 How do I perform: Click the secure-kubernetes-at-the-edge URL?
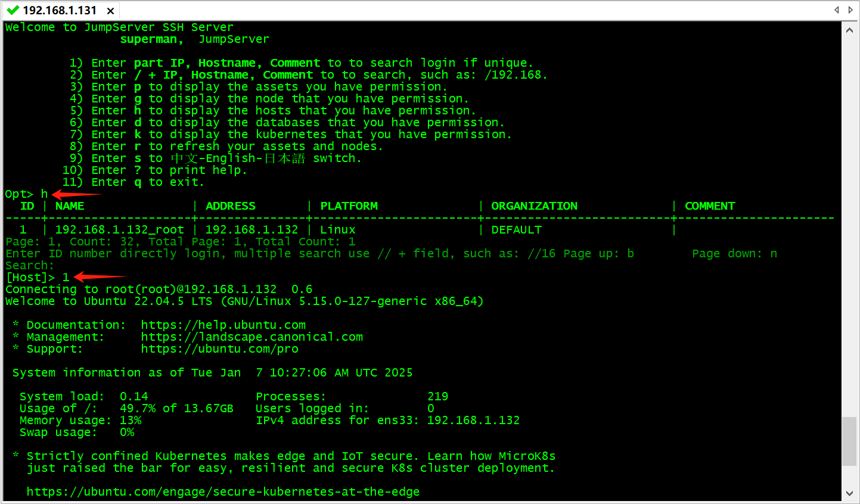223,491
